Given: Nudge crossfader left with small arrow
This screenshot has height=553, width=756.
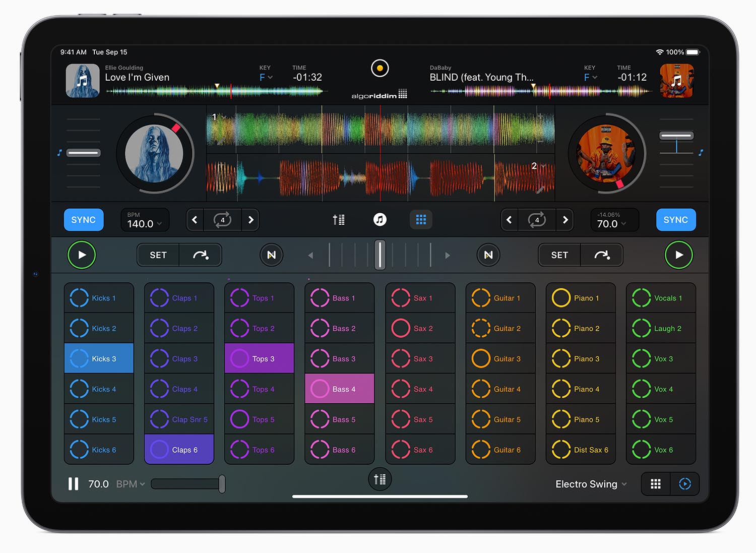Looking at the screenshot, I should tap(310, 256).
